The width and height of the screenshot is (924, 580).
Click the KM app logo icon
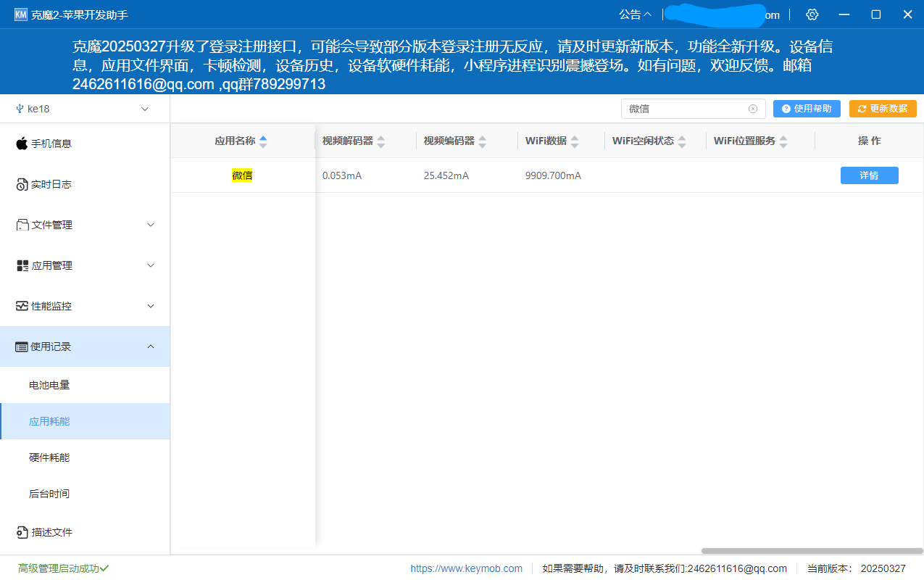pos(20,14)
